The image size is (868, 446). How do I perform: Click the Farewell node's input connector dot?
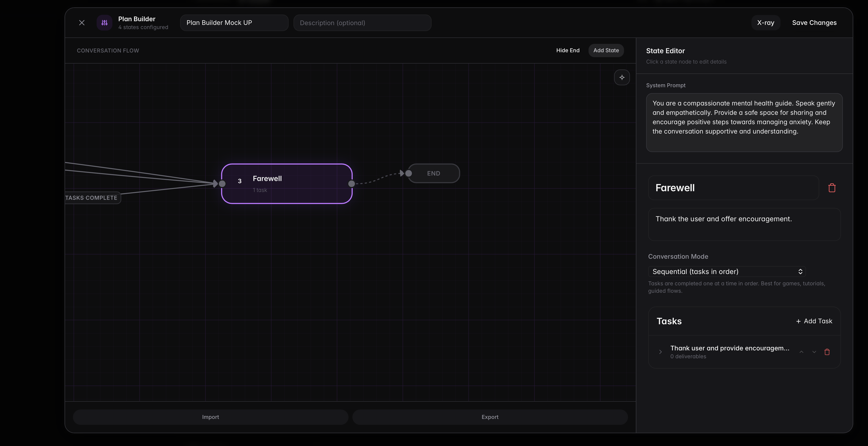point(222,184)
